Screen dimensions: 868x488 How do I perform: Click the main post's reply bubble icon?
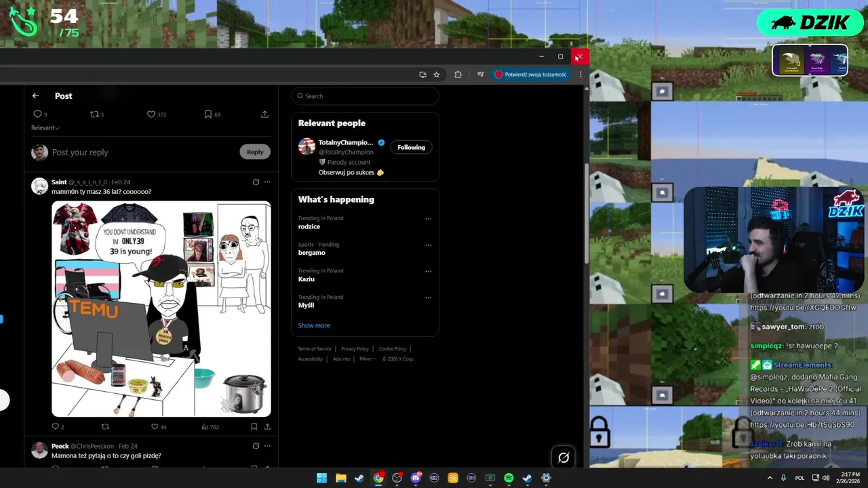(37, 115)
